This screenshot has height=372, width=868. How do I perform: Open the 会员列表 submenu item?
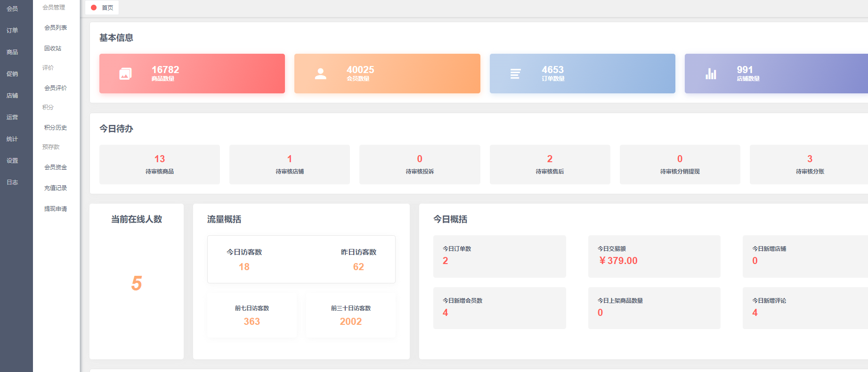pos(56,28)
